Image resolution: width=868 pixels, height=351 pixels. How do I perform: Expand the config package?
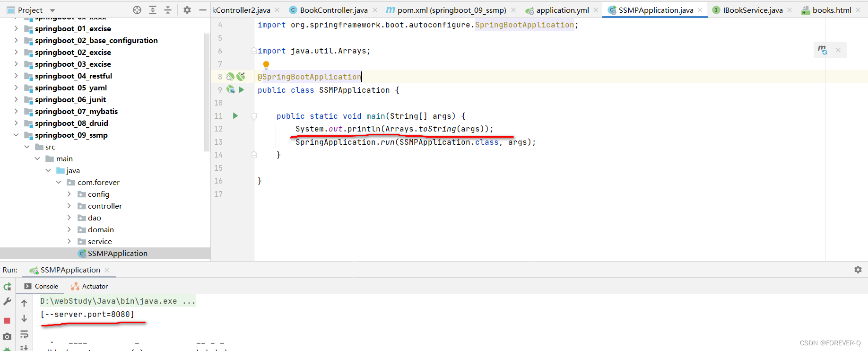(69, 194)
